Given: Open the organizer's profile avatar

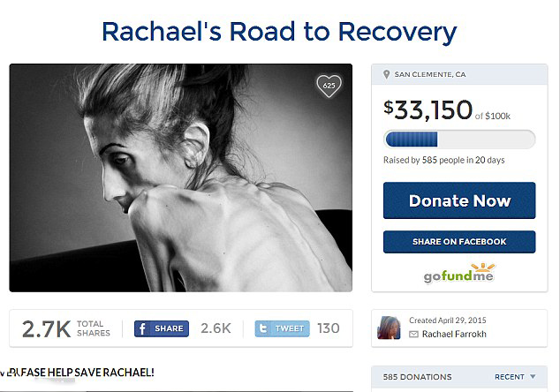Looking at the screenshot, I should click(389, 328).
